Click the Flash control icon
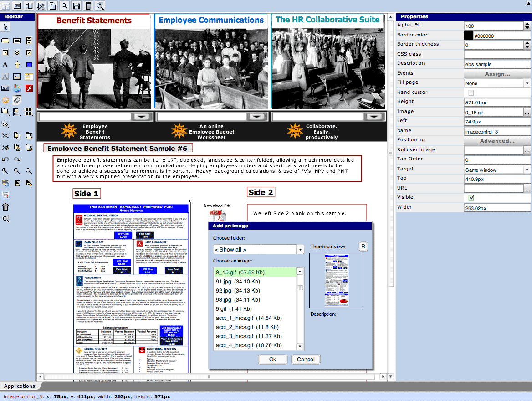The width and height of the screenshot is (532, 401). point(29,88)
